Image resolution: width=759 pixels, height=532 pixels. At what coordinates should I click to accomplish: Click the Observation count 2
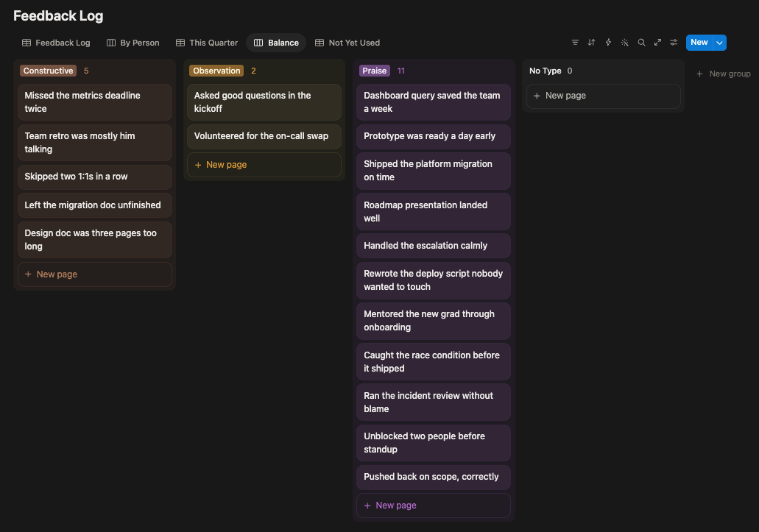253,71
